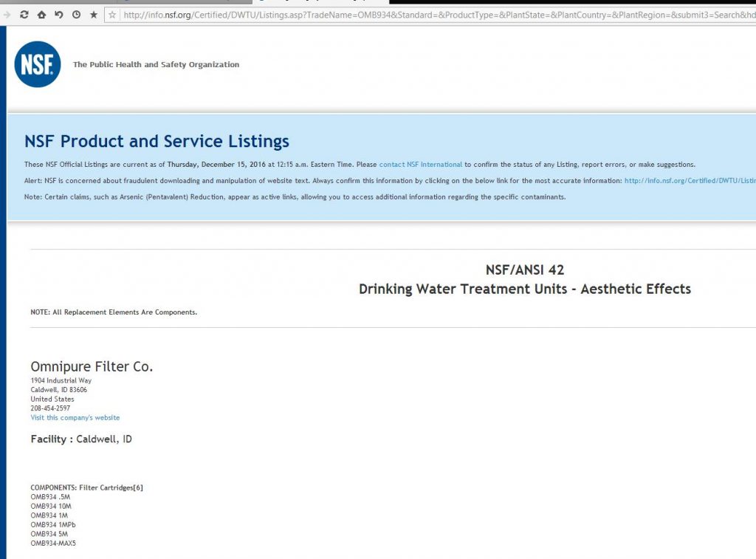Click the Omnipure Filter Co. company name
This screenshot has height=559, width=756.
(92, 367)
